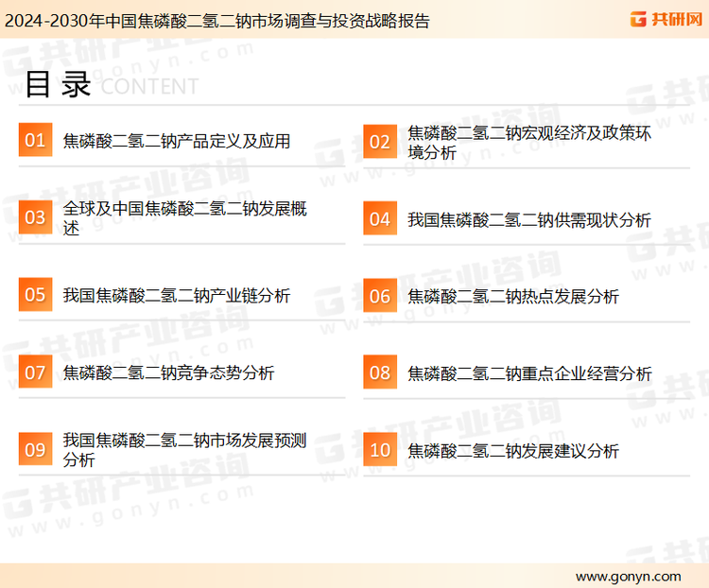
Task: Click the orange 08 number badge
Action: 380,372
